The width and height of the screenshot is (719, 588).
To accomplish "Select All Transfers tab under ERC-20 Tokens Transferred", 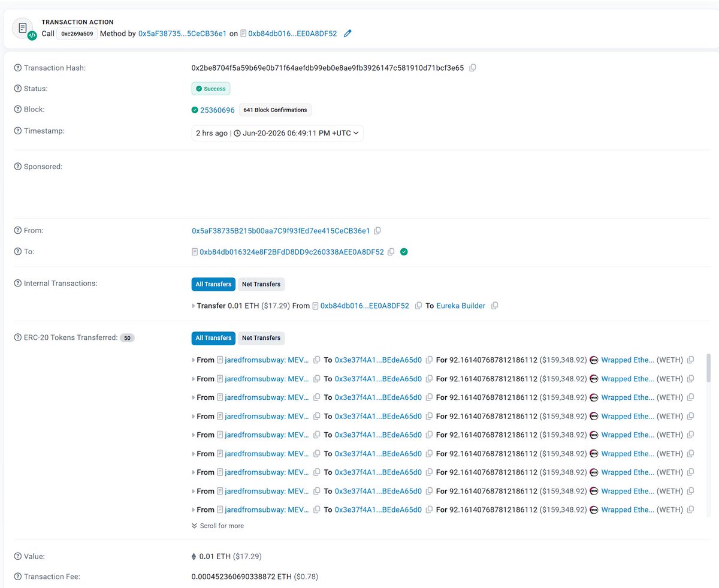I will click(213, 338).
